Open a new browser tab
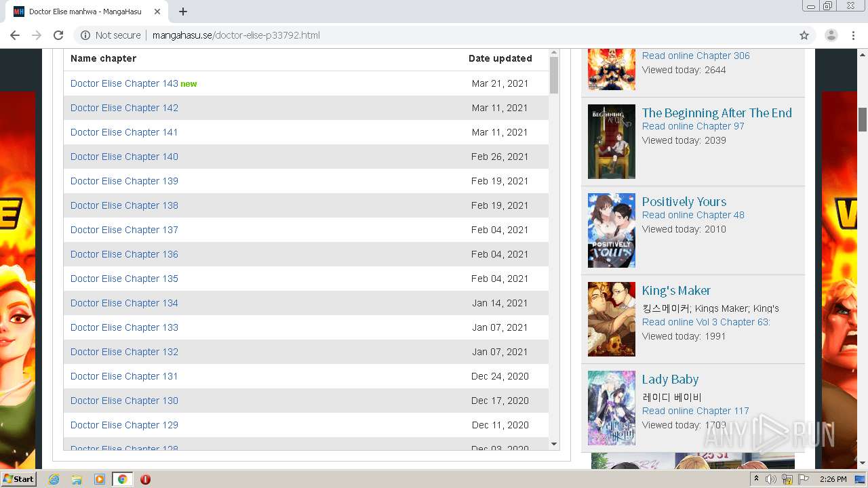 [183, 12]
